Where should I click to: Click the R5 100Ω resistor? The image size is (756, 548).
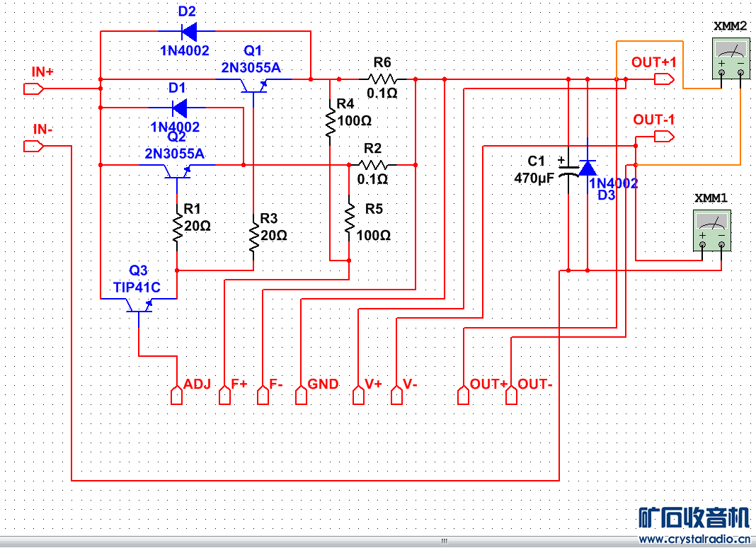[x=349, y=218]
